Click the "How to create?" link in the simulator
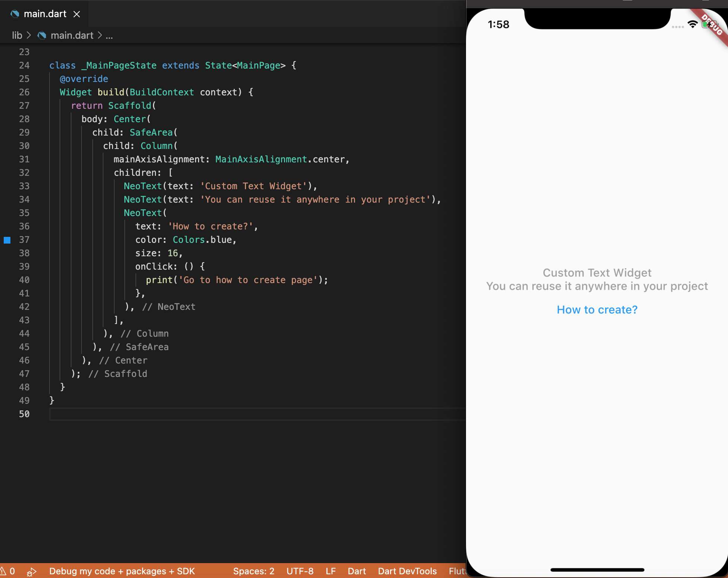 pyautogui.click(x=597, y=309)
